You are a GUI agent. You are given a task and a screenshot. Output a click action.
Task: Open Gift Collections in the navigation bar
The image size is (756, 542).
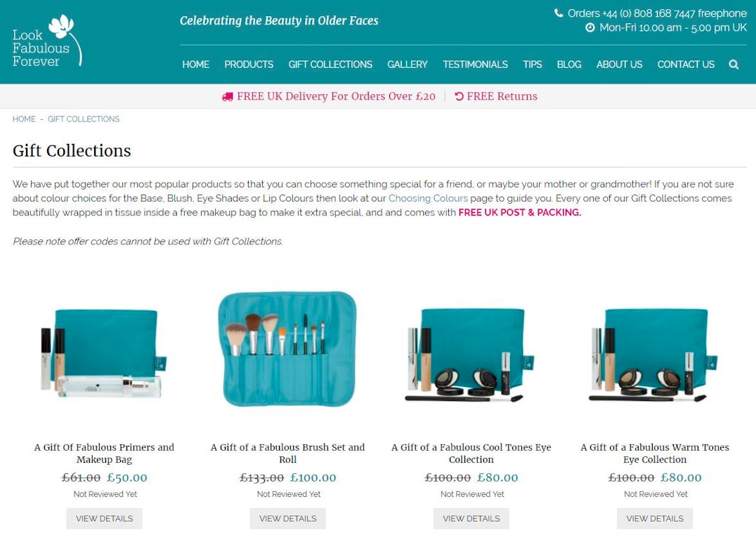click(330, 65)
